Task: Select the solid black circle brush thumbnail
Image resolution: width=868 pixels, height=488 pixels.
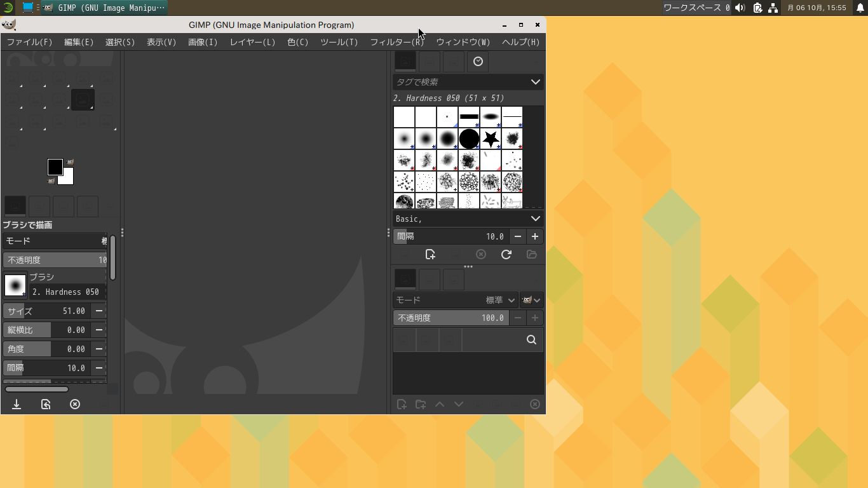Action: point(469,139)
